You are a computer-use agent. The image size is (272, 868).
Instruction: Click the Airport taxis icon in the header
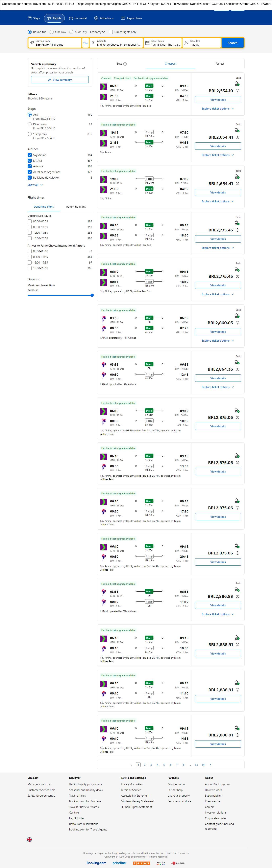pos(123,18)
